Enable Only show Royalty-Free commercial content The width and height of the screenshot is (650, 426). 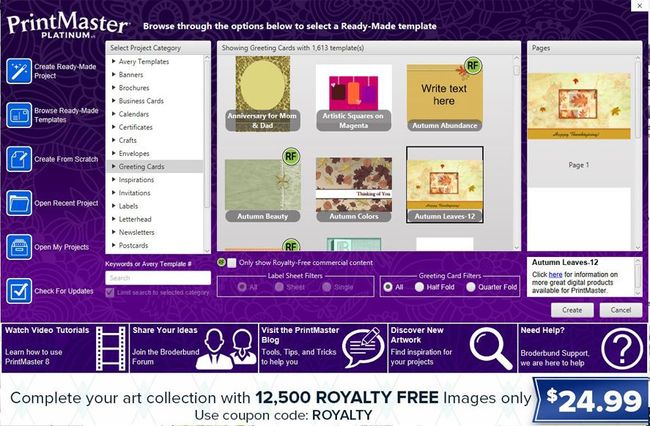[232, 263]
